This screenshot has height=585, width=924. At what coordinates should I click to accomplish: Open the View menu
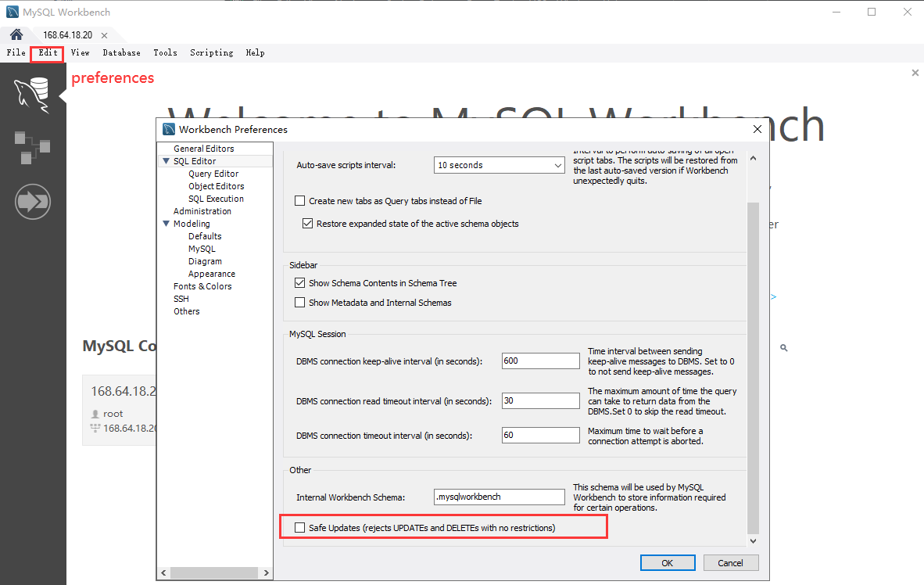click(81, 52)
